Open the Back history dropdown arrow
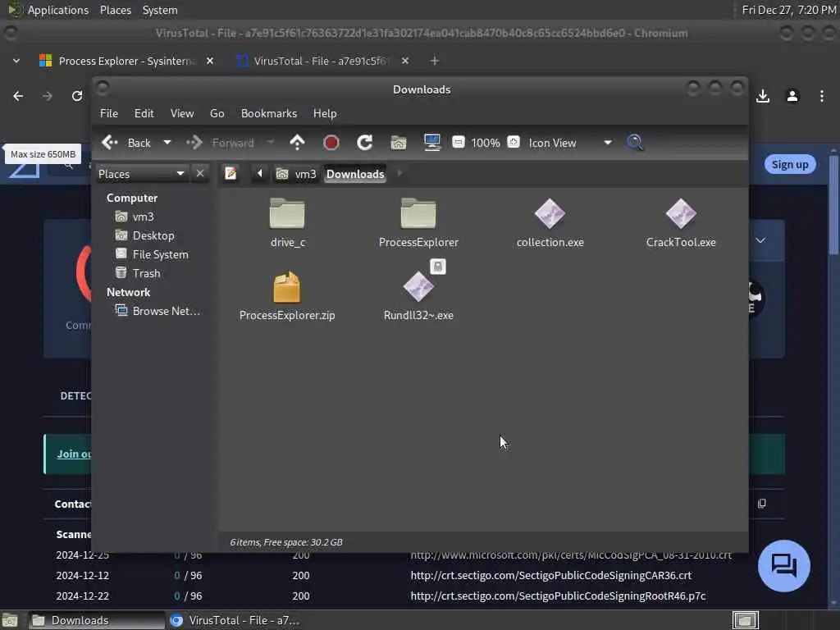Image resolution: width=840 pixels, height=630 pixels. pos(167,143)
